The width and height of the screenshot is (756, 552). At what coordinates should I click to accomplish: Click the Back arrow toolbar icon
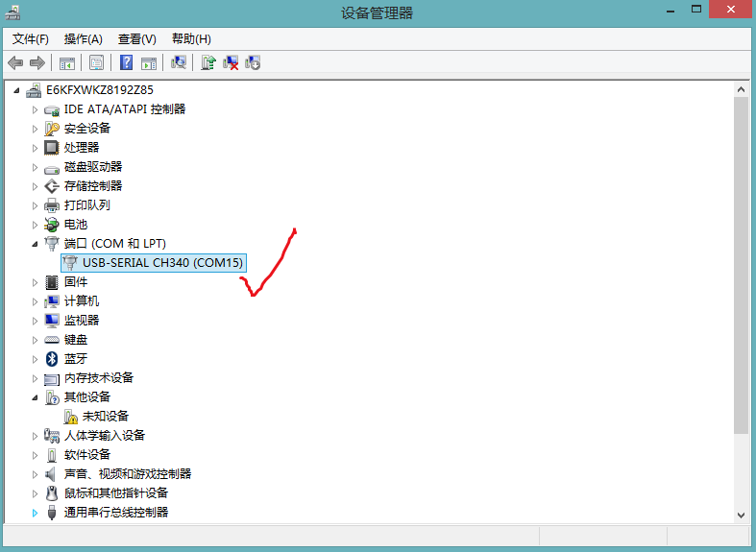pyautogui.click(x=15, y=62)
